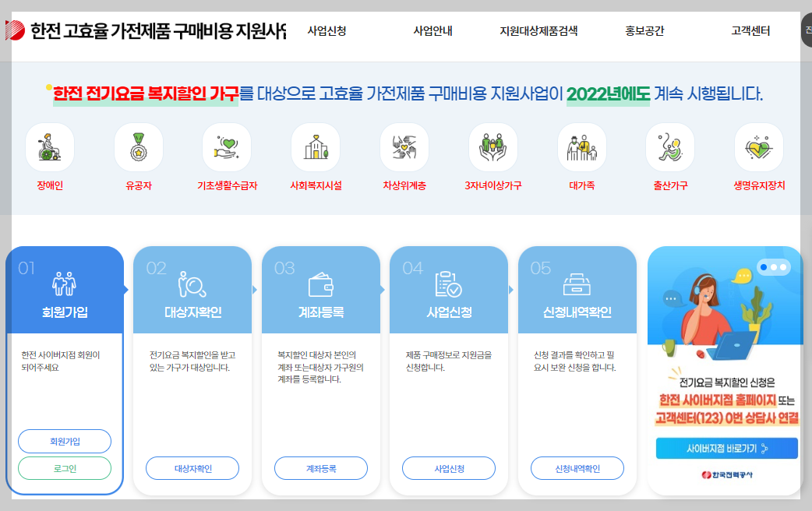The image size is (812, 511).
Task: Select the second banner slide dot
Action: 774,267
